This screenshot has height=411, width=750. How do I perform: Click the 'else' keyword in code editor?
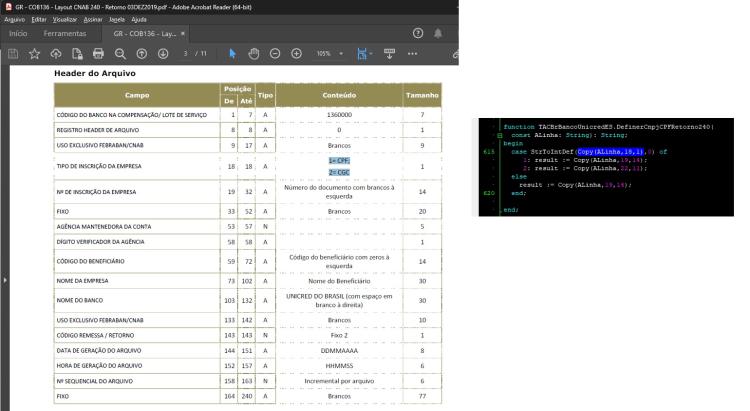coord(518,177)
